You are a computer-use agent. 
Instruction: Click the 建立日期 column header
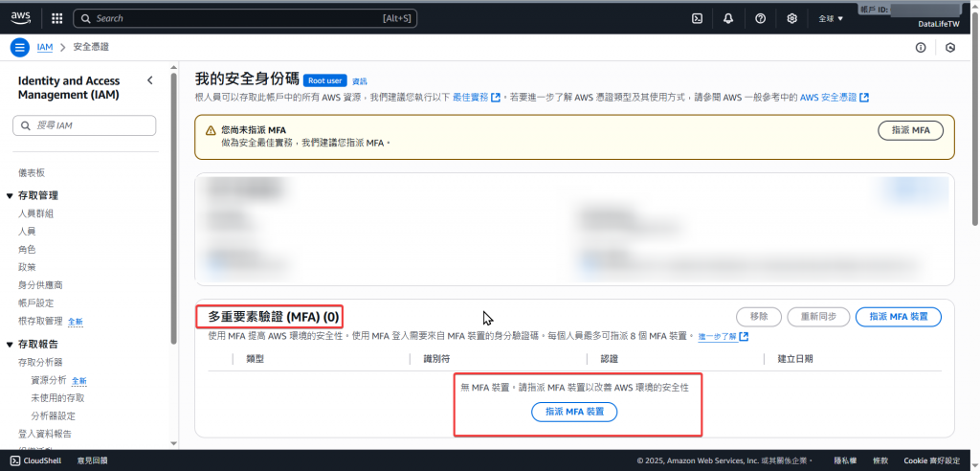point(795,359)
